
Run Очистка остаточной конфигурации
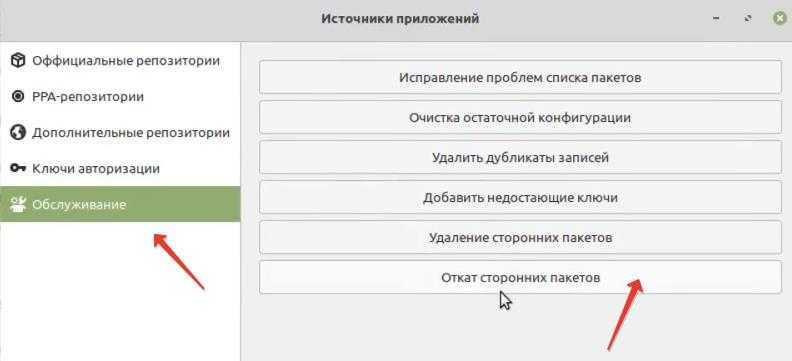tap(520, 117)
